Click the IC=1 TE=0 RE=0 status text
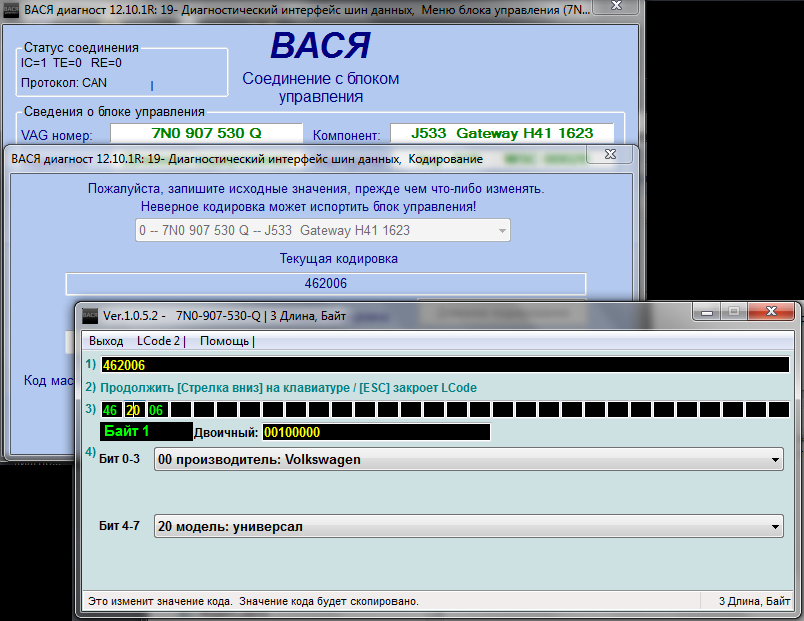 (71, 63)
